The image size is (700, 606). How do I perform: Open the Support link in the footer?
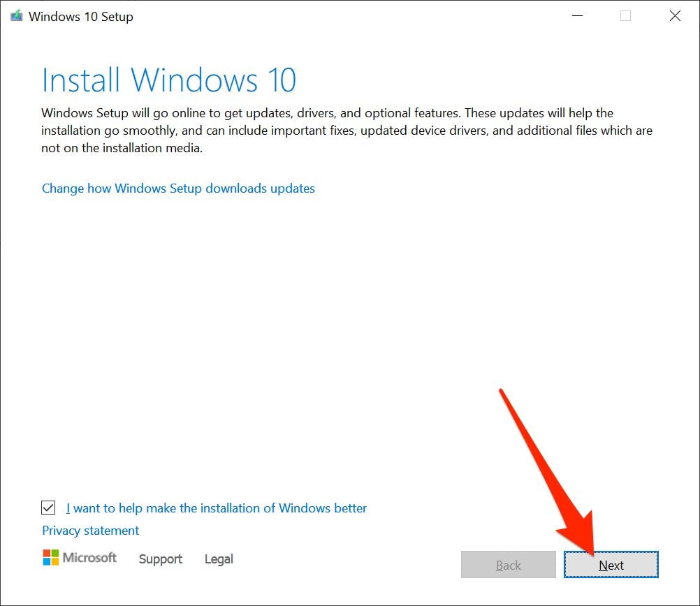tap(160, 559)
